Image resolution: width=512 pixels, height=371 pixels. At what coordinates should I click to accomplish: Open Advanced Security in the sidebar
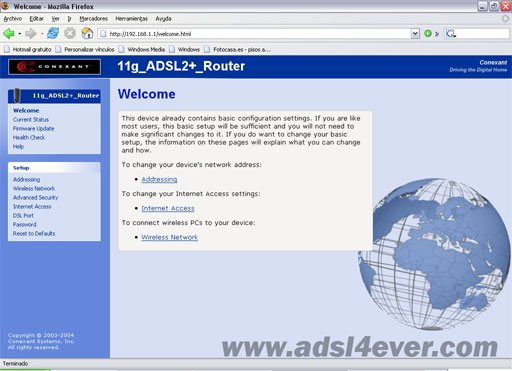point(35,197)
